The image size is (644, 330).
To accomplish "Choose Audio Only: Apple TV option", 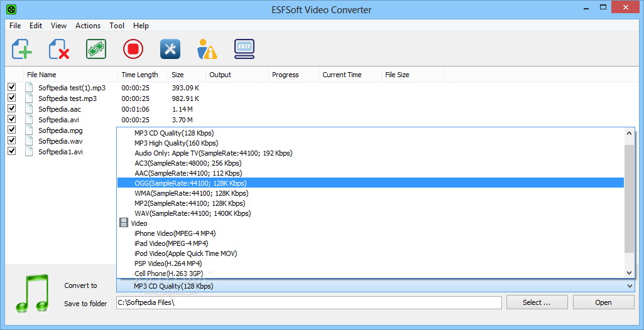I will click(x=371, y=153).
